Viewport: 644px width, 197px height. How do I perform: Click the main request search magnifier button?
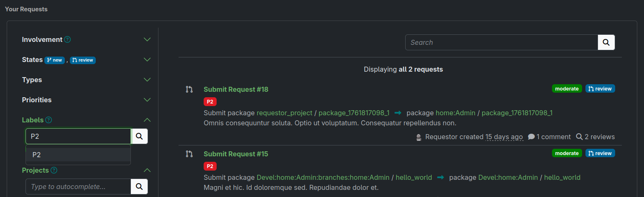(x=606, y=42)
